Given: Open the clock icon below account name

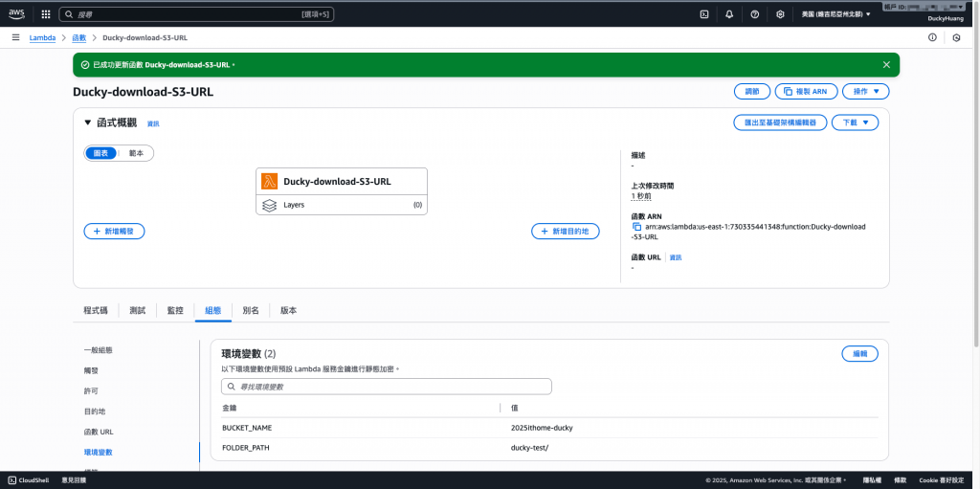Looking at the screenshot, I should 956,38.
